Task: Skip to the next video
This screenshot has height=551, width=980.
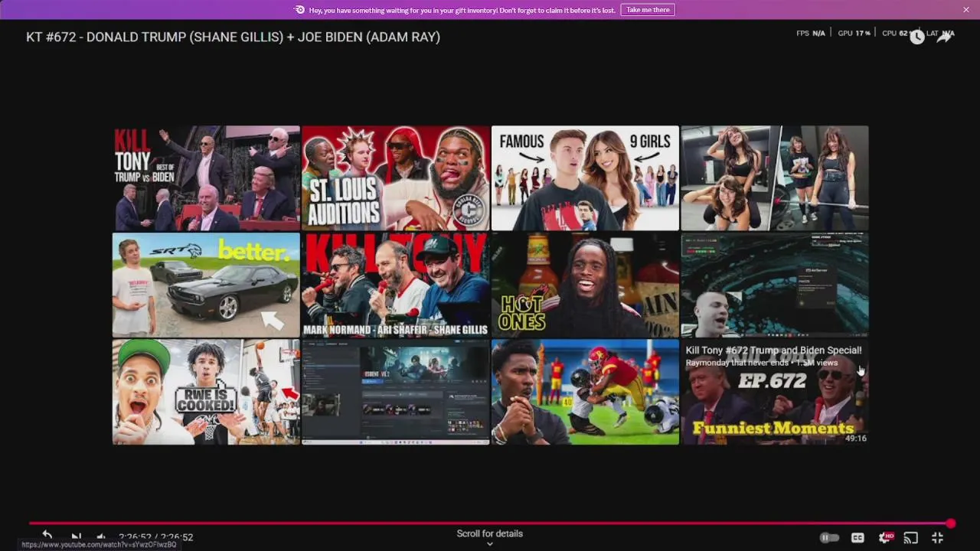Action: click(76, 537)
